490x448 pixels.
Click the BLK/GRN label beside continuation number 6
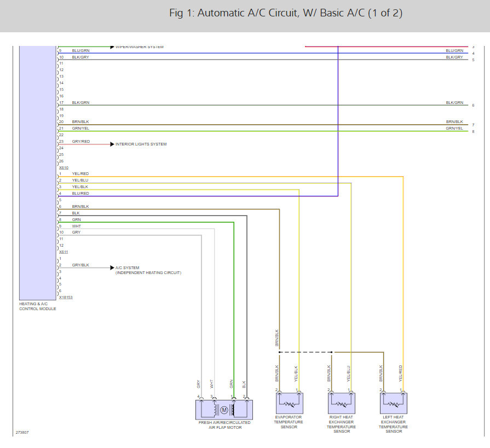pyautogui.click(x=454, y=102)
